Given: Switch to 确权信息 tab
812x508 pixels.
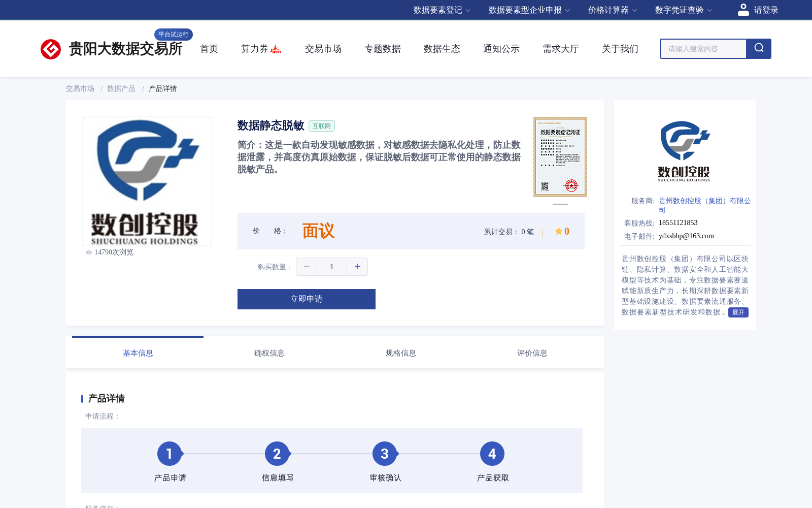Looking at the screenshot, I should coord(269,353).
